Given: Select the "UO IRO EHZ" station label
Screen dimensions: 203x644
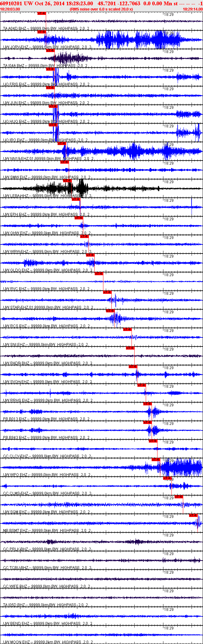Looking at the screenshot, I should 14,140.
